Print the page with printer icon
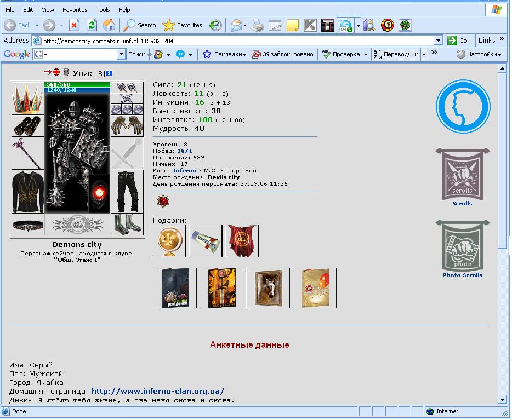The image size is (512, 420). (x=258, y=25)
